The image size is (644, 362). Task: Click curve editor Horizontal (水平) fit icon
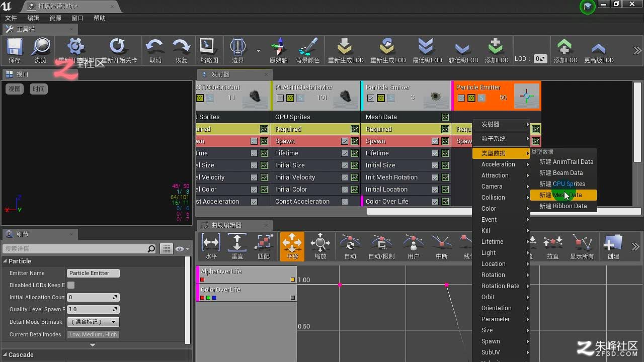pyautogui.click(x=211, y=243)
